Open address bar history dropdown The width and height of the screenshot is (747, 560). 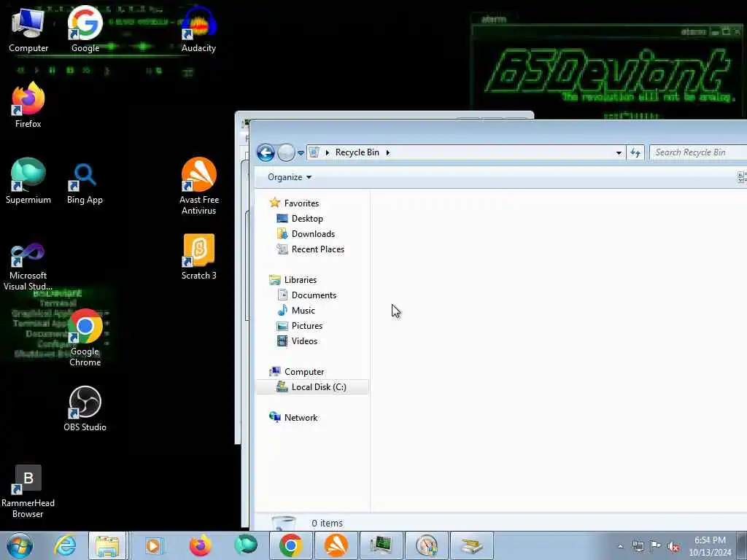[619, 153]
